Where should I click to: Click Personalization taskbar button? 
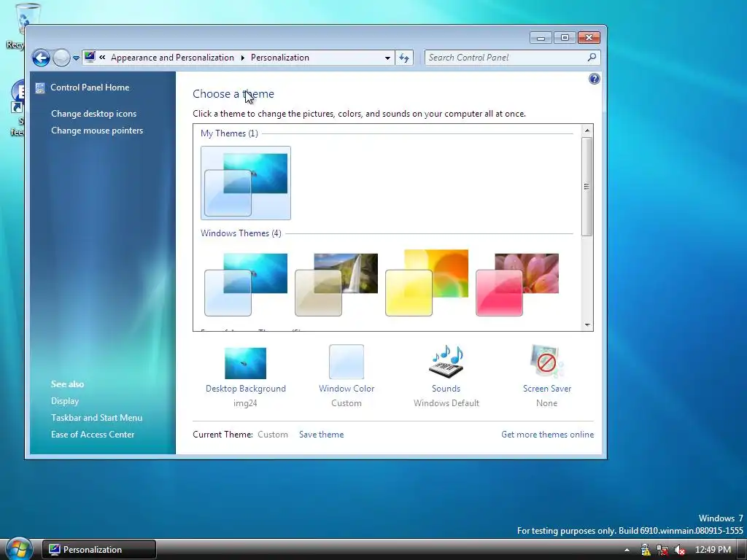tap(99, 550)
